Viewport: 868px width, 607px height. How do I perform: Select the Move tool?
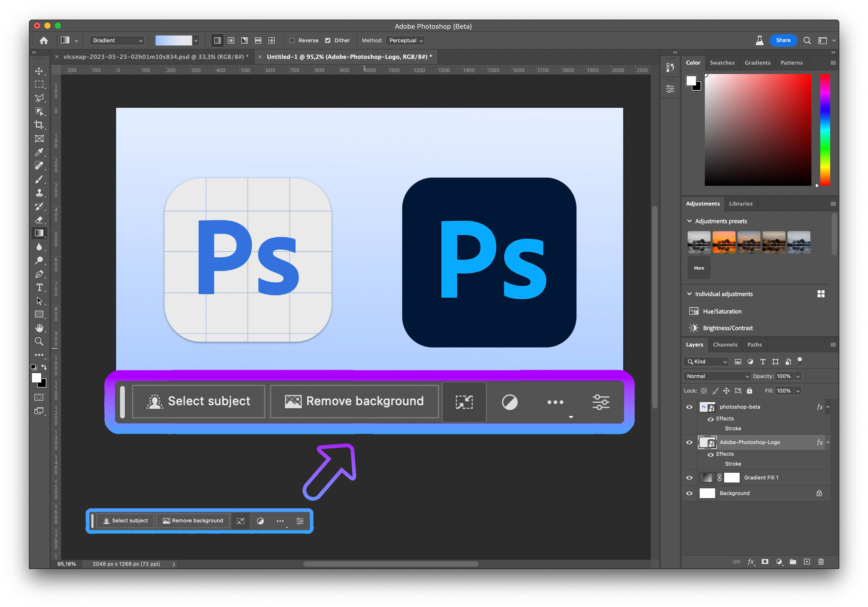(x=39, y=71)
